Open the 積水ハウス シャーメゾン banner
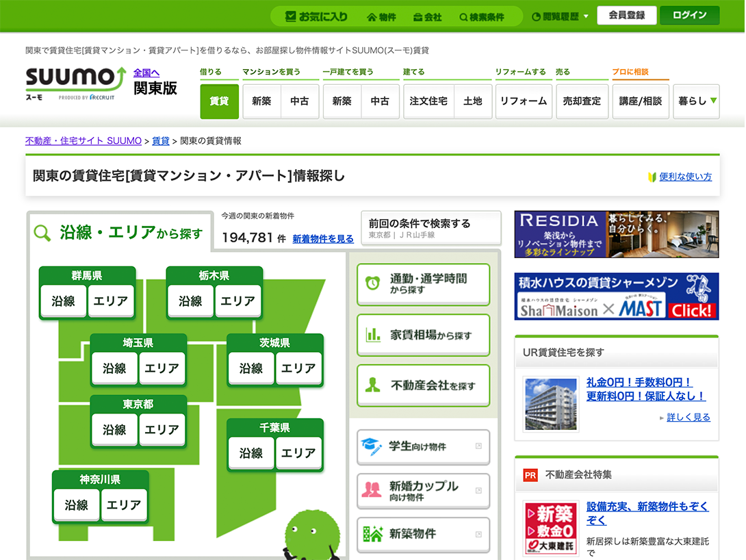Image resolution: width=746 pixels, height=560 pixels. 617,296
